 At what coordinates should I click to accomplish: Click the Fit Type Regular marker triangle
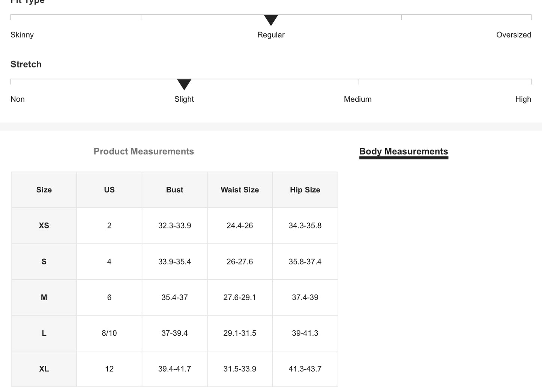(271, 20)
